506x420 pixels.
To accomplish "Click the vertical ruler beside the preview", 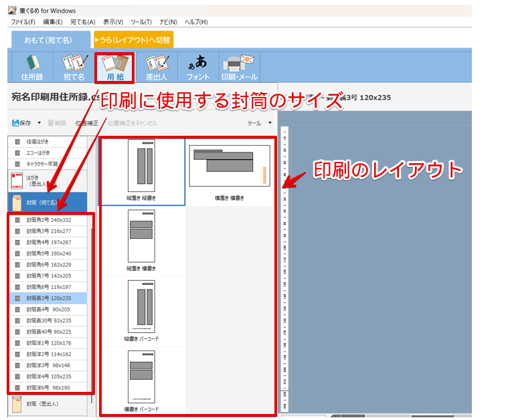I will (284, 269).
